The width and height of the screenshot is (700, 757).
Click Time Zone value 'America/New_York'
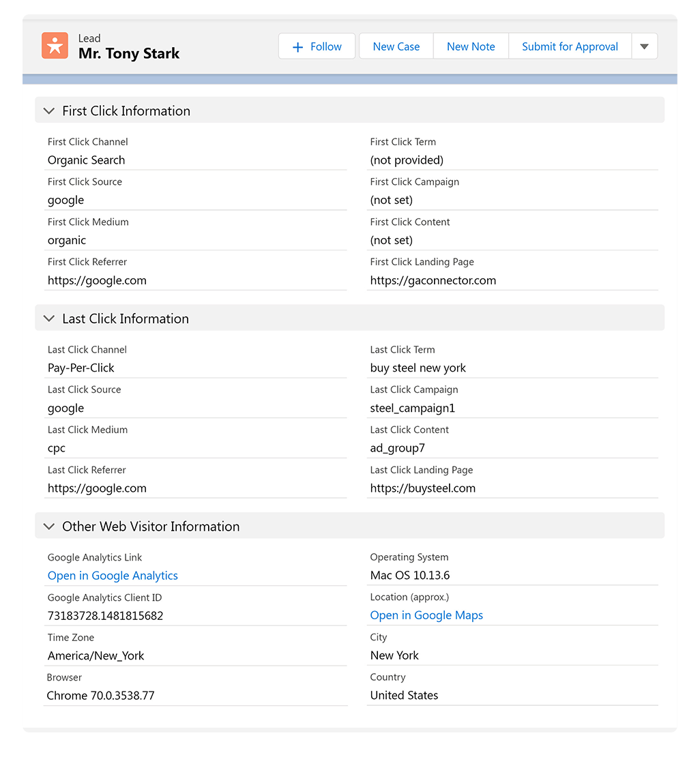tap(96, 655)
